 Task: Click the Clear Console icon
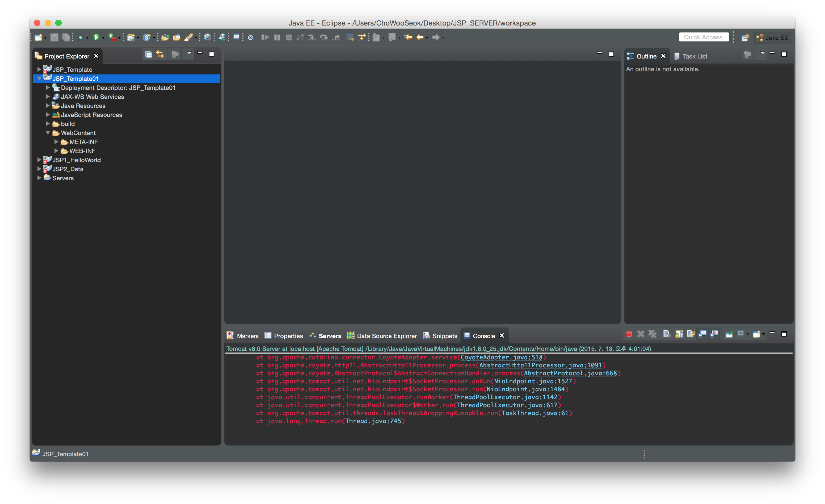pos(667,334)
